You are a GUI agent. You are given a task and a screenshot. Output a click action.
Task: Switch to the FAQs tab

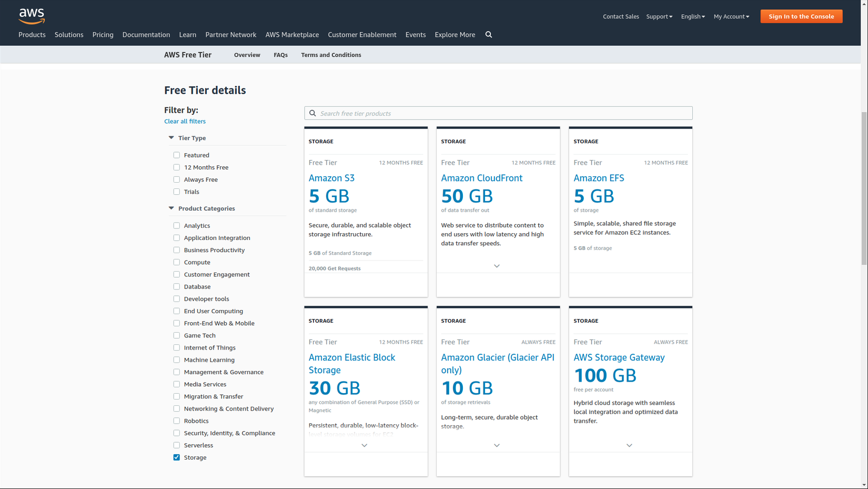(x=280, y=55)
